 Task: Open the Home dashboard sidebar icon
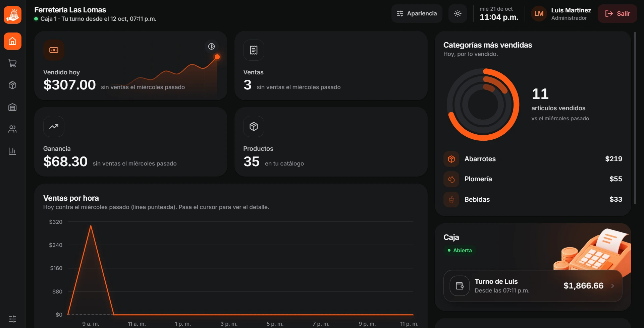pos(12,41)
